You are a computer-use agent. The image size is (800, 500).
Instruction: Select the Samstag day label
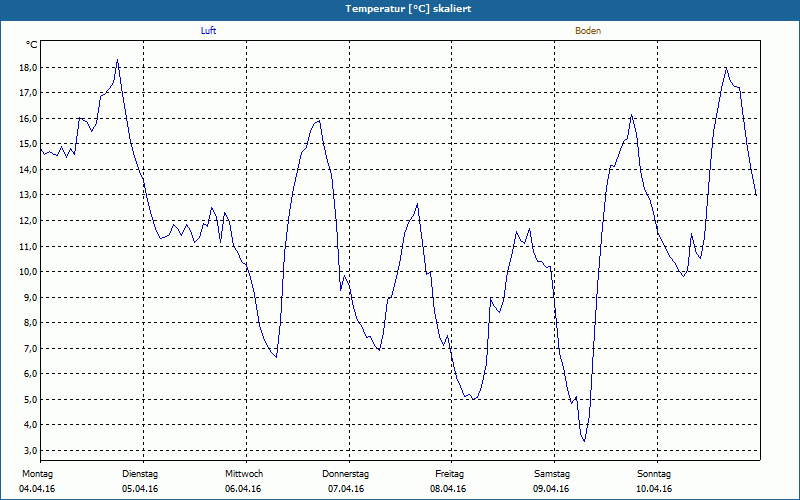click(552, 474)
